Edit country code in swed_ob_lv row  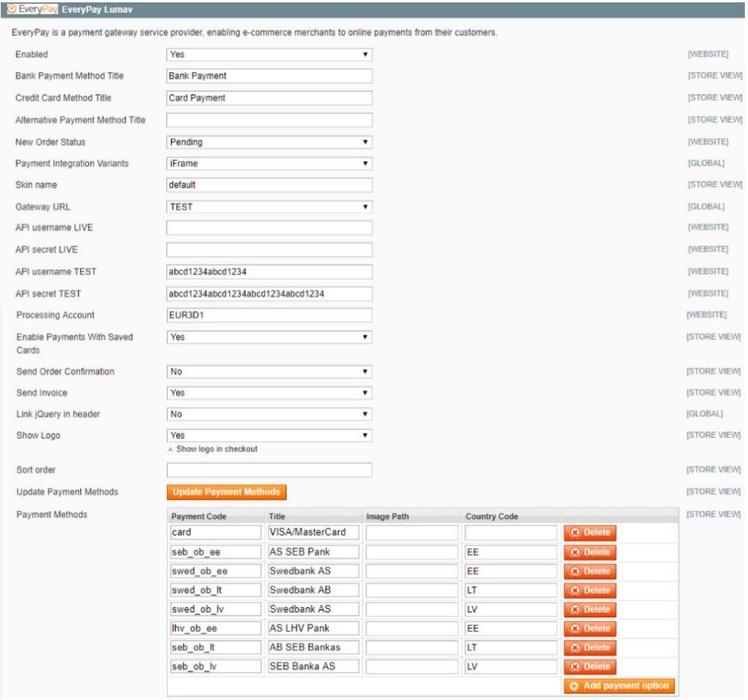(511, 609)
